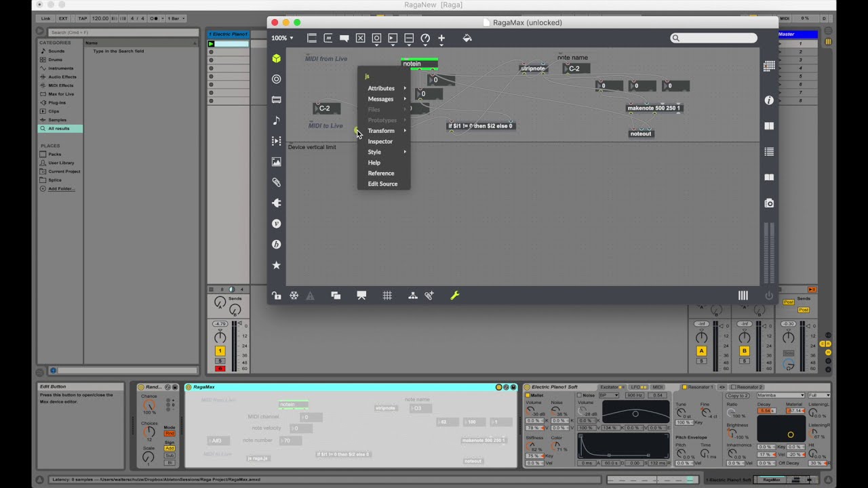Select the Button object tool in the toolbar
This screenshot has height=488, width=868.
point(376,38)
